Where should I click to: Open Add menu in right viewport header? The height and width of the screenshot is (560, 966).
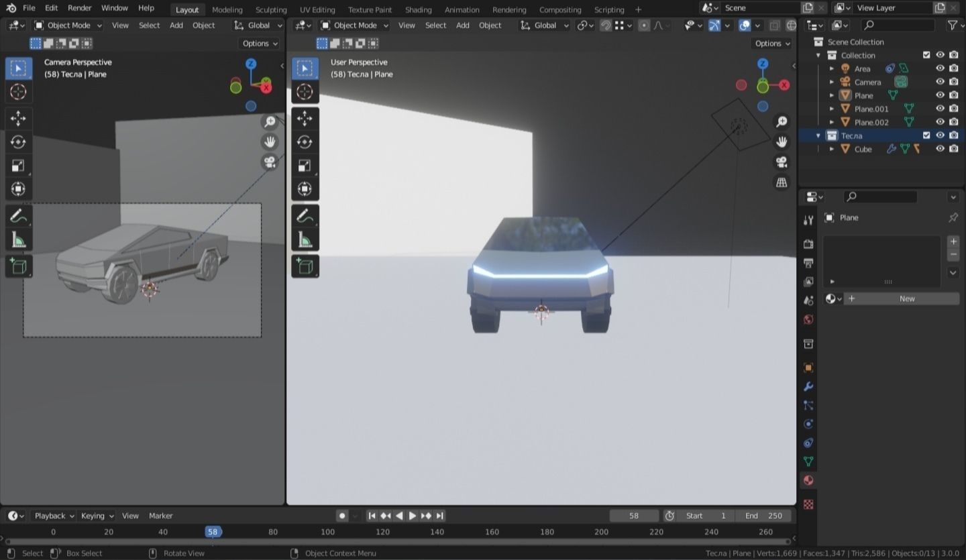462,25
